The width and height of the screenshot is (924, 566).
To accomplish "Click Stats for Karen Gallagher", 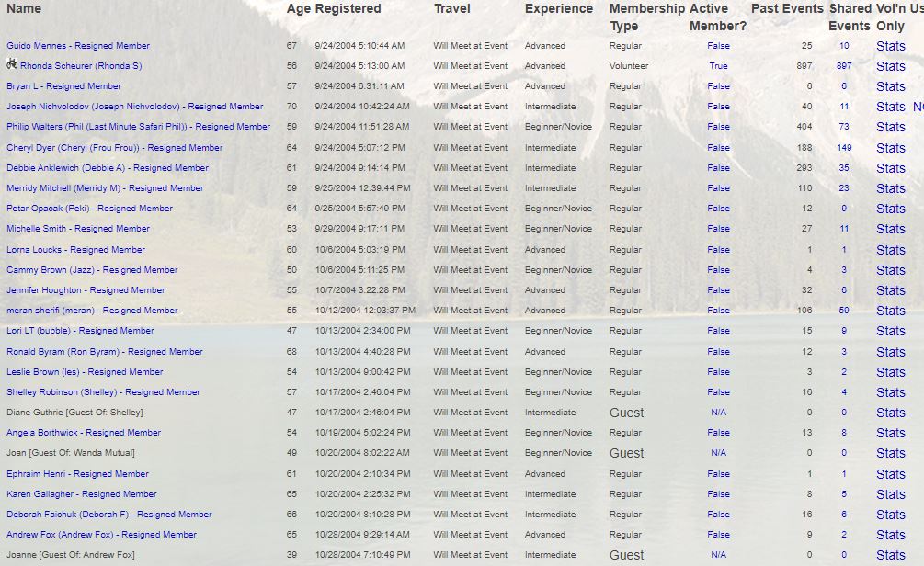I will (x=890, y=494).
